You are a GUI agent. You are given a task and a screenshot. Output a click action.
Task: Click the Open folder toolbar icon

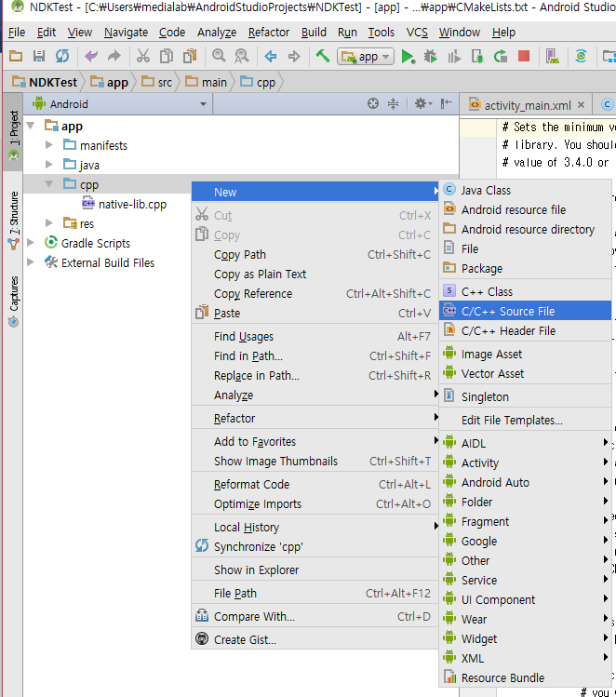(16, 56)
